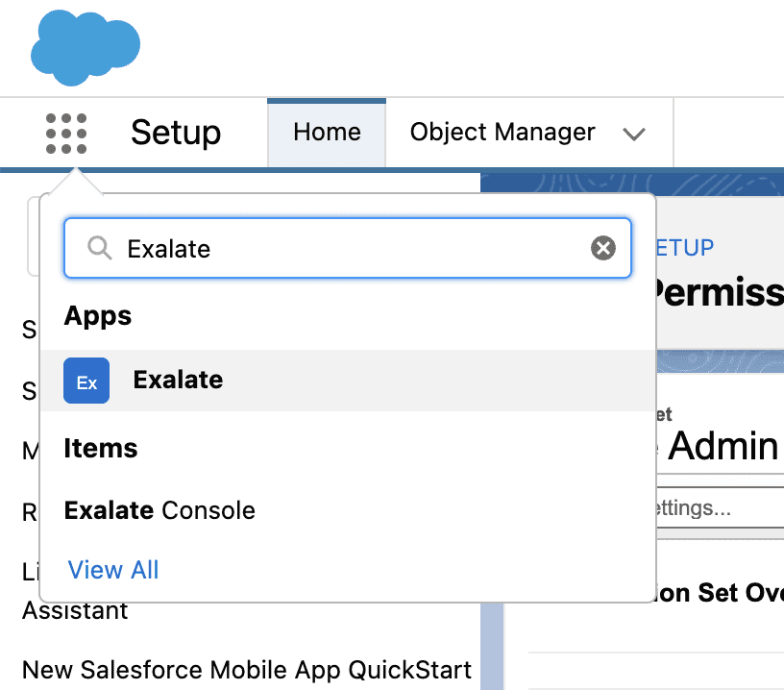Click the sidebar vertical scrollbar
The height and width of the screenshot is (690, 784).
click(491, 644)
